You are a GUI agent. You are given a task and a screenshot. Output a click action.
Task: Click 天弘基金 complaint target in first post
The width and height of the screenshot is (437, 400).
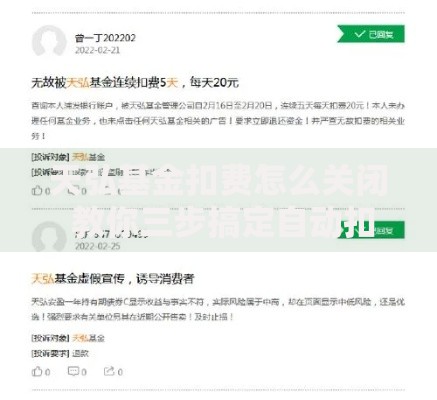click(x=88, y=157)
